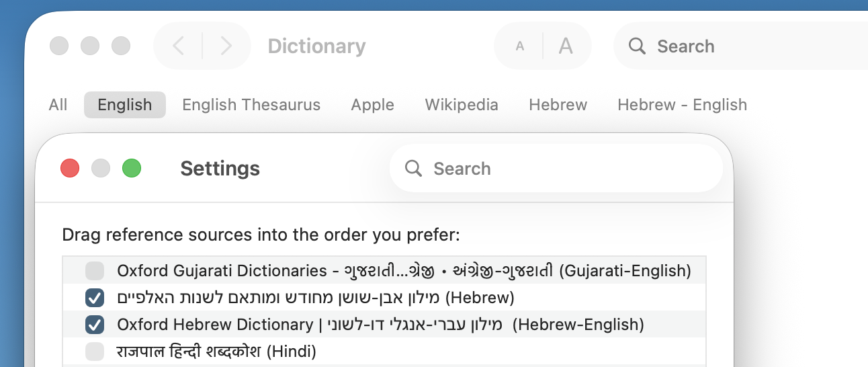Select the Hebrew - English tab

click(x=682, y=105)
